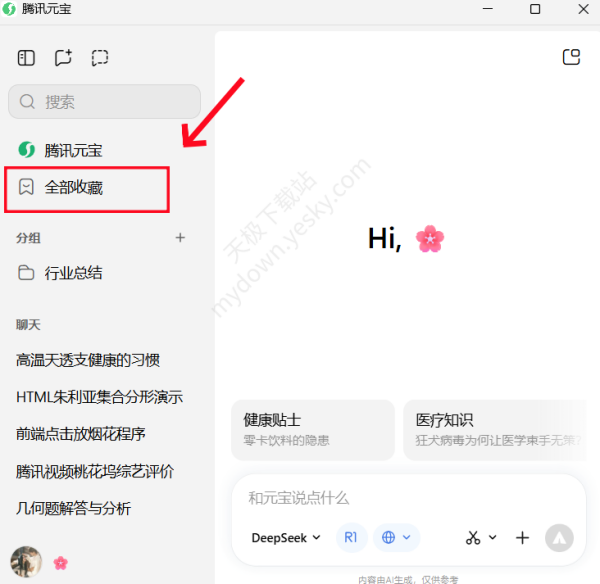
Task: Start a new chat with plus-bubble icon
Action: [x=63, y=58]
